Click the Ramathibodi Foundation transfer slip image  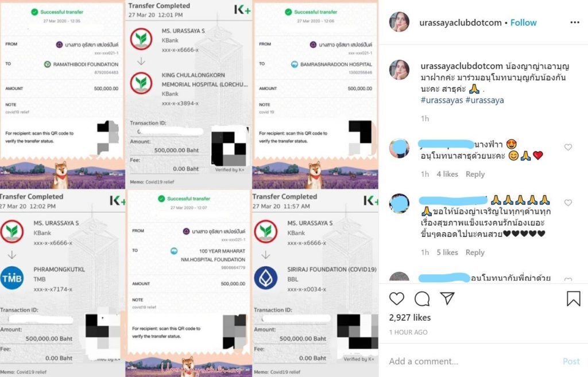coord(62,94)
